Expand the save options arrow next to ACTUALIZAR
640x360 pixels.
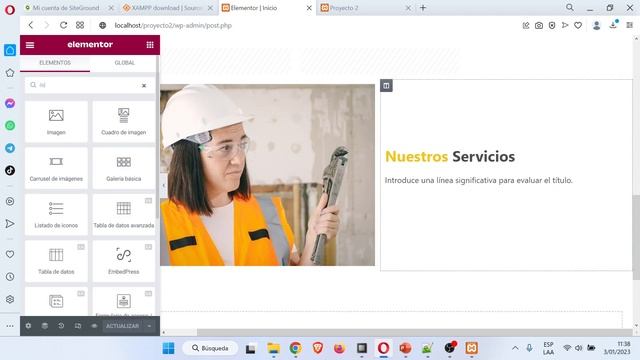(149, 326)
